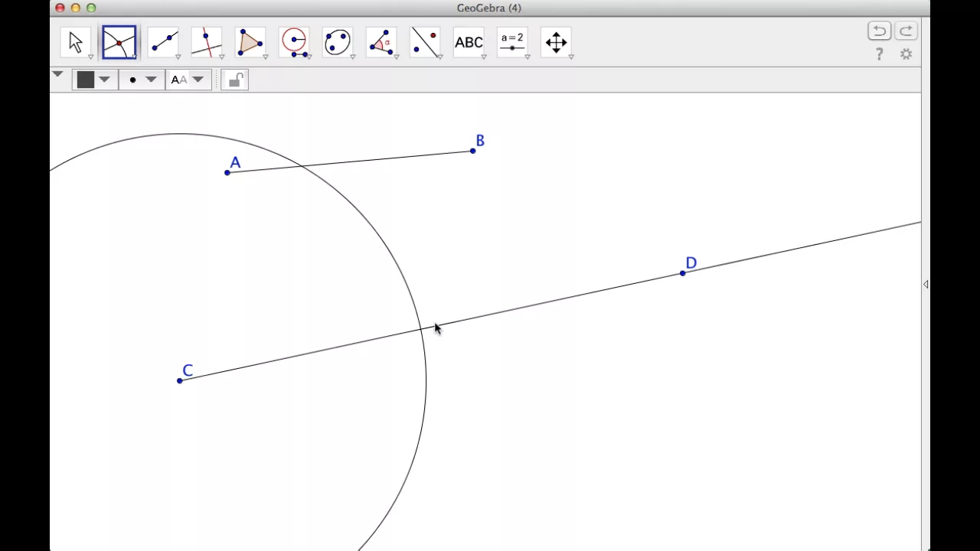The image size is (980, 551).
Task: Open settings gear preferences
Action: tap(906, 54)
